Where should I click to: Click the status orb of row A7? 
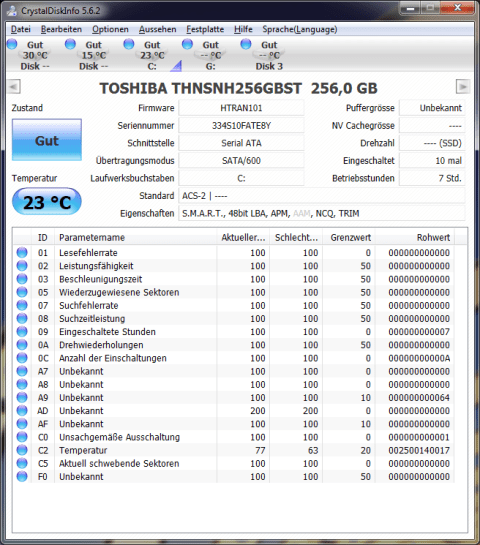pyautogui.click(x=22, y=371)
